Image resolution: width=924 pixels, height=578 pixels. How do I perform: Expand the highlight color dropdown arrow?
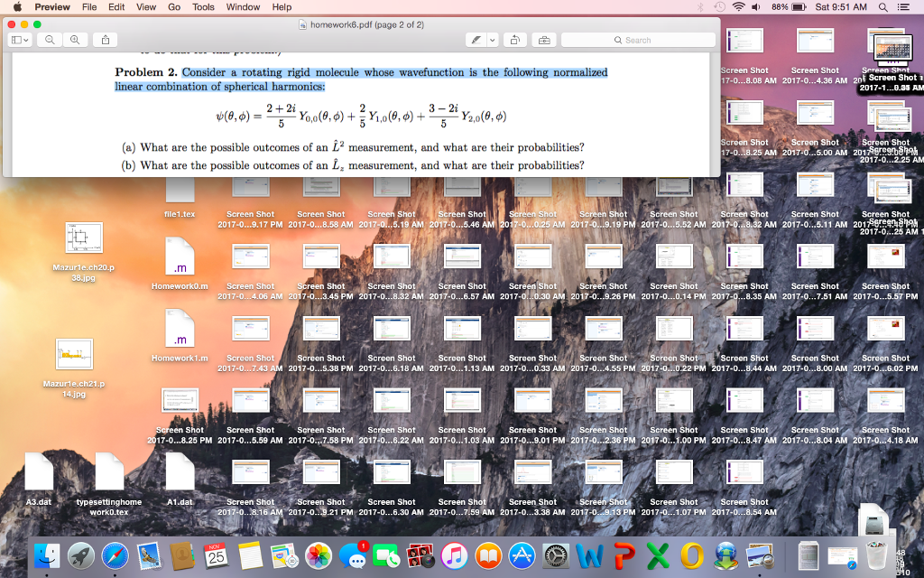click(493, 40)
